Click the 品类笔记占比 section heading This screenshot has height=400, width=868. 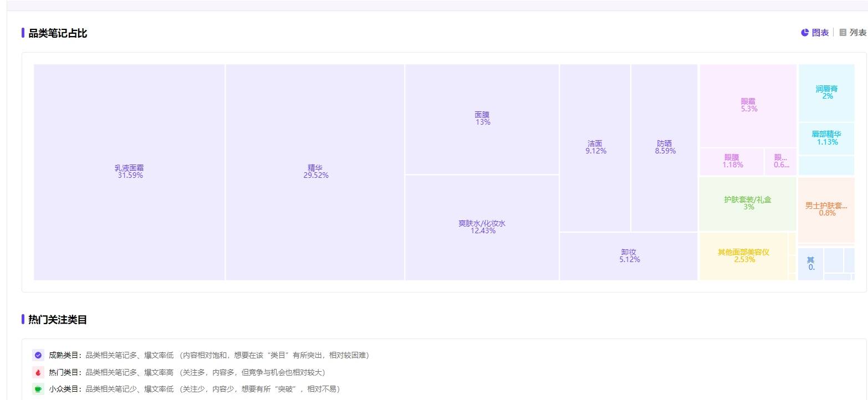point(58,33)
